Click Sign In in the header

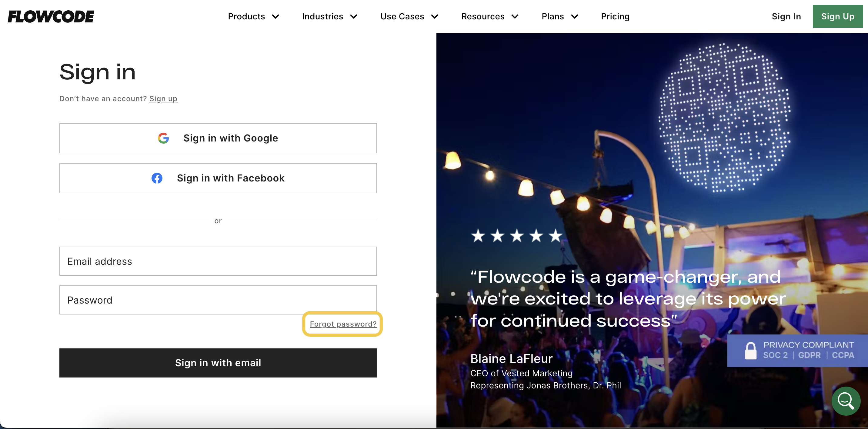[x=786, y=16]
